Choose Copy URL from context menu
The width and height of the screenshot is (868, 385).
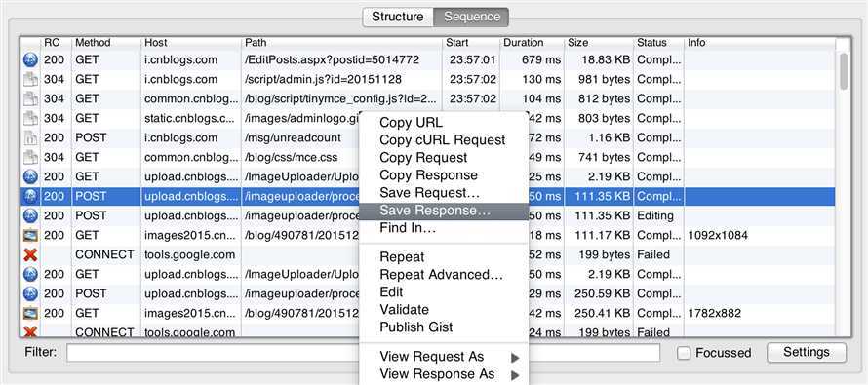(x=411, y=123)
